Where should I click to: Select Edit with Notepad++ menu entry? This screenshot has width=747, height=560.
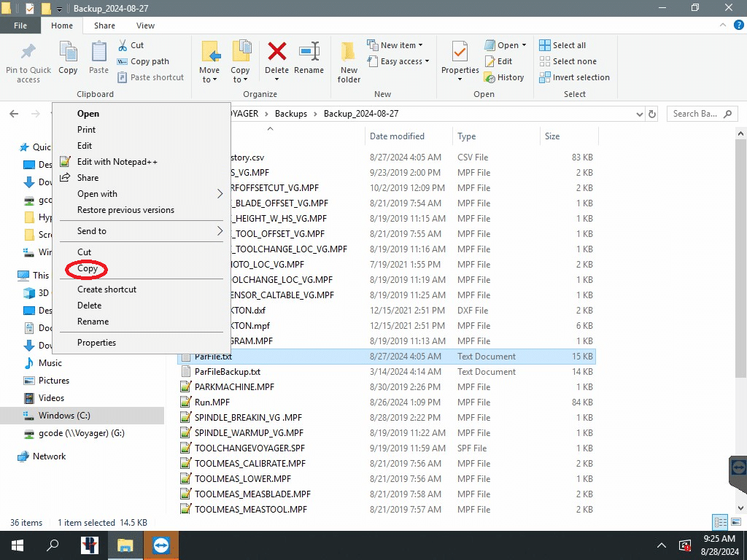click(x=117, y=162)
